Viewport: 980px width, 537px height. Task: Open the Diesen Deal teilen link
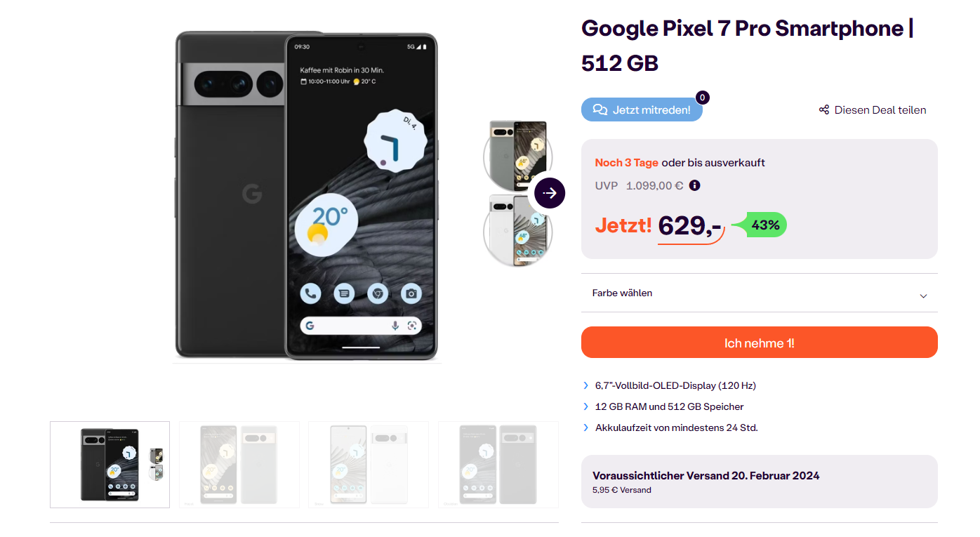[873, 110]
